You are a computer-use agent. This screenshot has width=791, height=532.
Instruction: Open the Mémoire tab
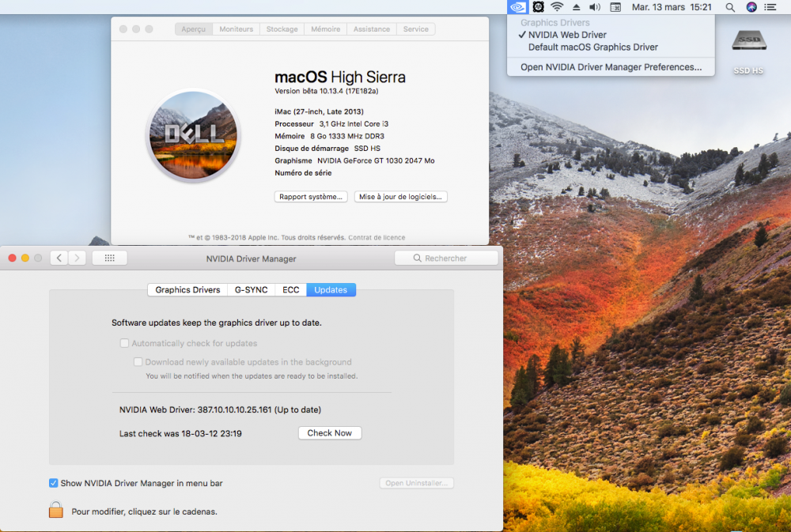[325, 29]
